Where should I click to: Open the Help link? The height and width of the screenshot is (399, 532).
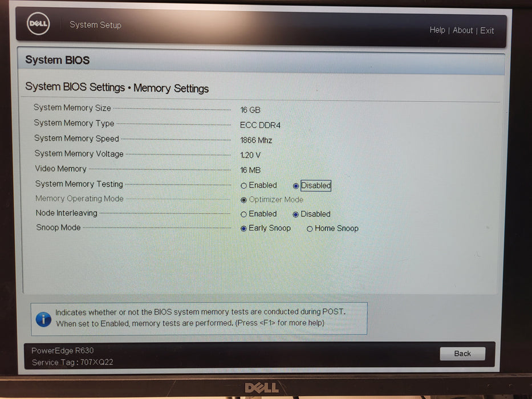pos(437,30)
